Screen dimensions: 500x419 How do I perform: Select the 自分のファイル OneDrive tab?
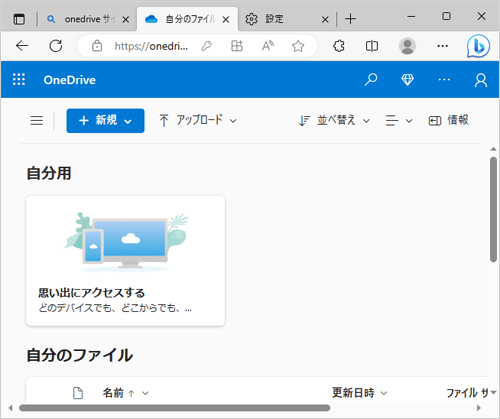click(x=187, y=19)
